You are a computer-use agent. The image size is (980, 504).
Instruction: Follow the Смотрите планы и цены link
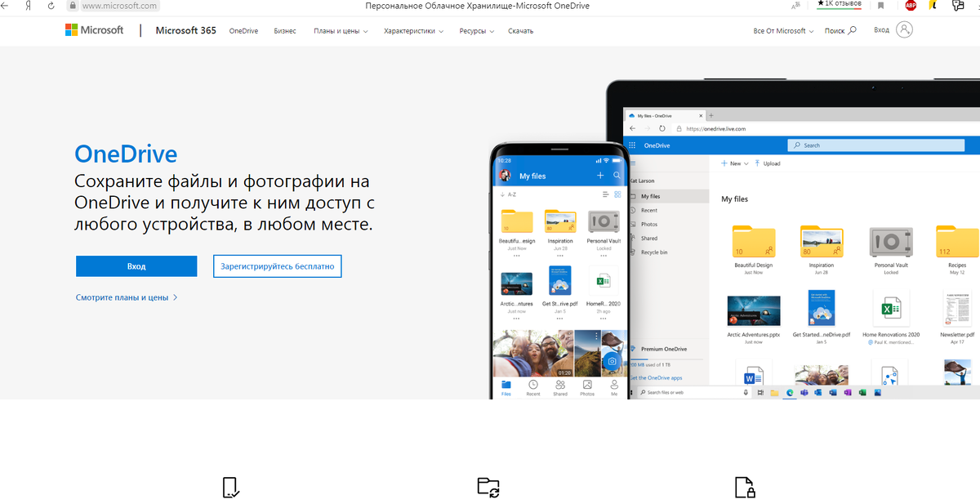coord(127,297)
